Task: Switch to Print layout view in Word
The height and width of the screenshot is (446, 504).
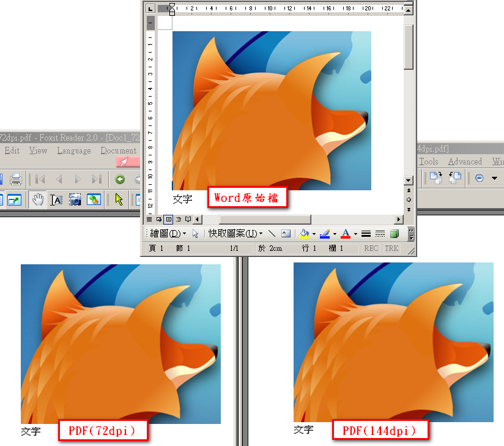Action: (x=169, y=219)
